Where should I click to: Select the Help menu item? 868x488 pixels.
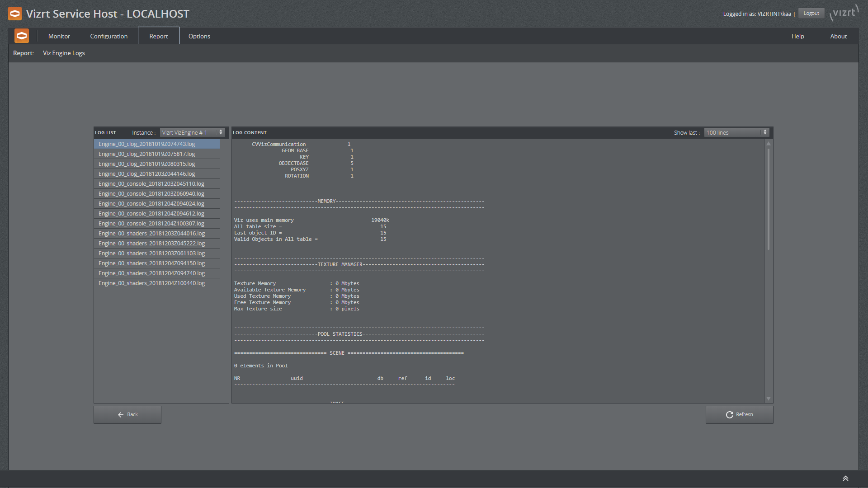[797, 36]
